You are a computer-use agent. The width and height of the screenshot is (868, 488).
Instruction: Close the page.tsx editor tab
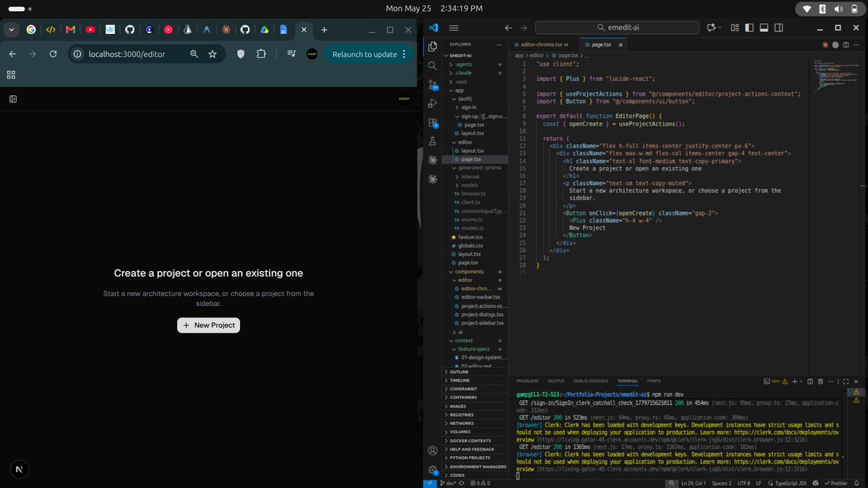tap(621, 45)
